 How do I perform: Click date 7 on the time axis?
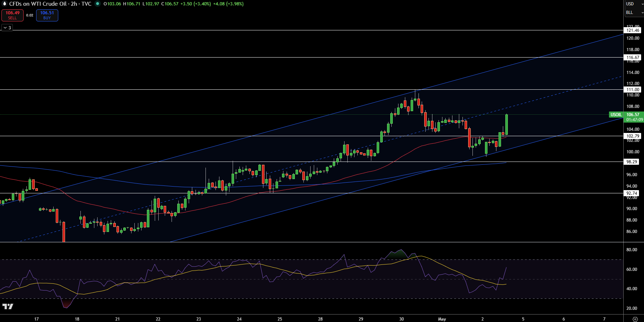604,319
